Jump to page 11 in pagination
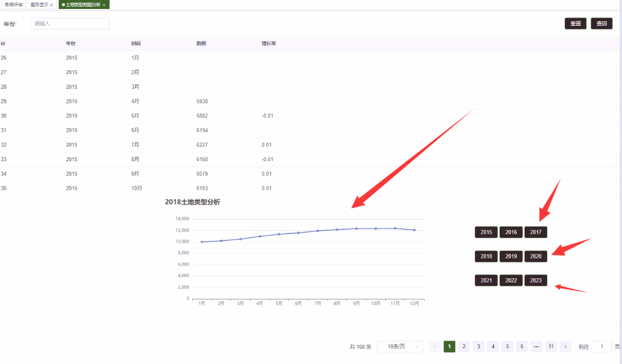Viewport: 622px width, 364px height. 551,347
